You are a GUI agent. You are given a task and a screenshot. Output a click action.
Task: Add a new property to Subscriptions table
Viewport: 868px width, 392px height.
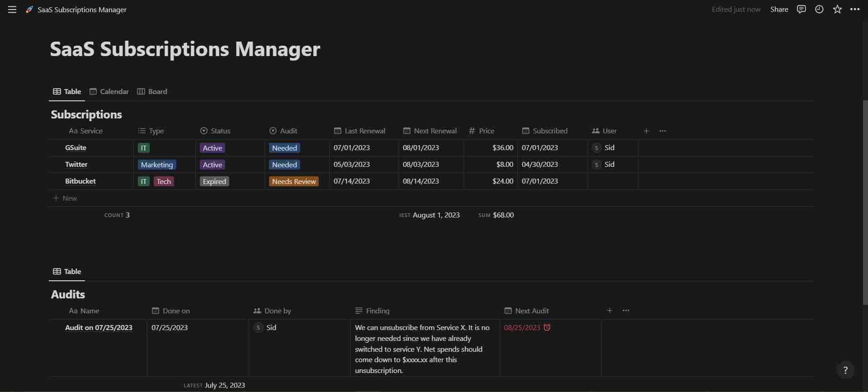646,131
